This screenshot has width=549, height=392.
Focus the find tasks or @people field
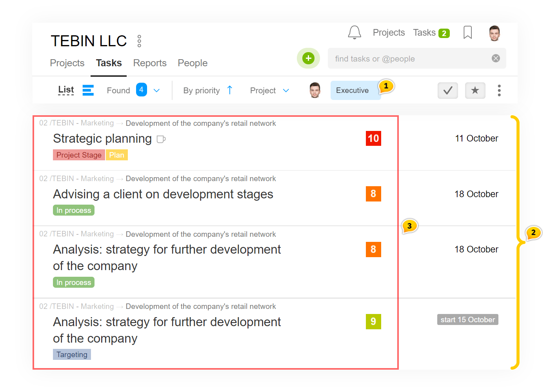(x=408, y=59)
